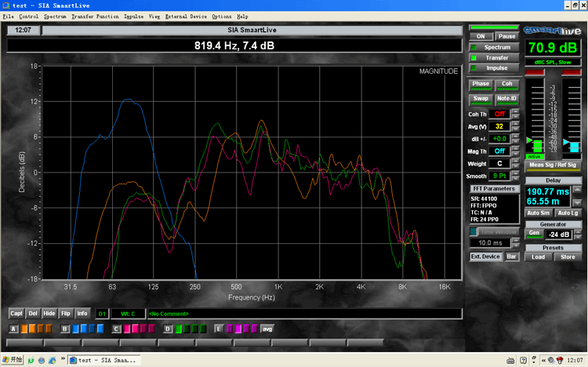Click the avg trace averaging button
Viewport: 588px width, 367px height.
coord(267,329)
